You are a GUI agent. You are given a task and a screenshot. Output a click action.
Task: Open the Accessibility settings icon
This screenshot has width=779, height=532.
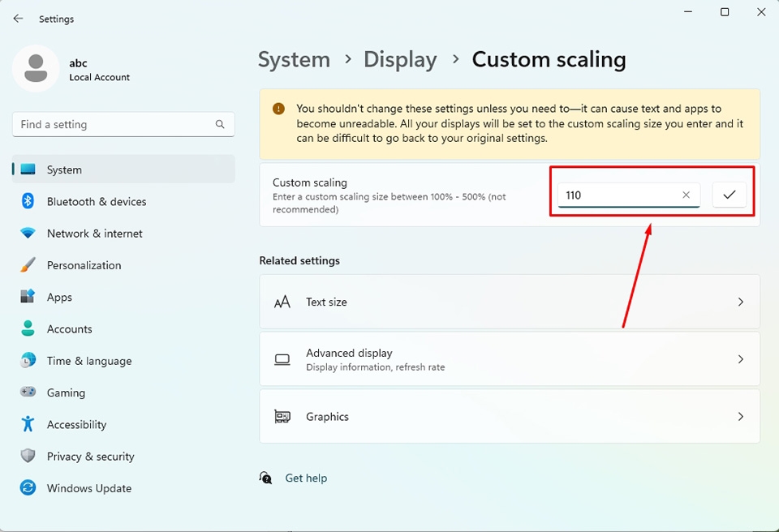point(26,424)
